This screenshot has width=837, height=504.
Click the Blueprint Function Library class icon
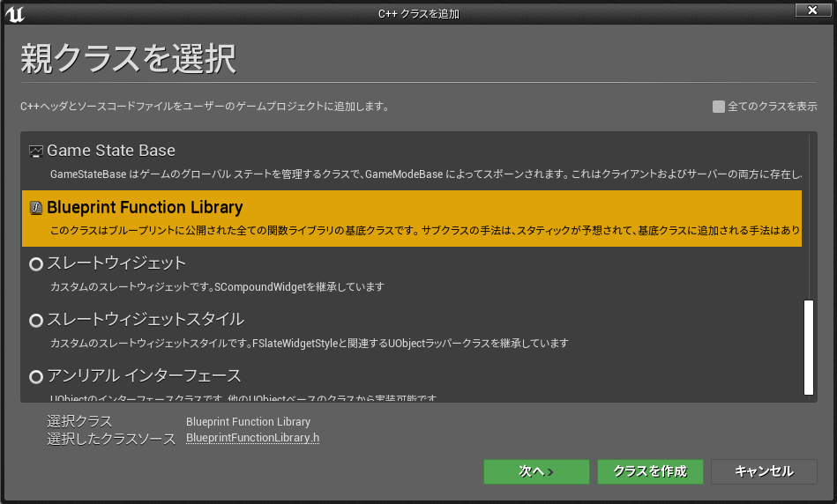(x=36, y=208)
